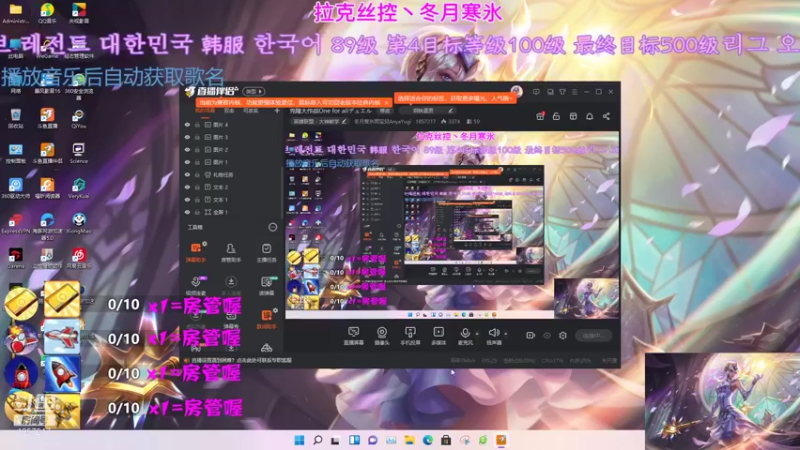Hide the 全屏 1 layer
Viewport: 800px width, 450px height.
[x=187, y=212]
